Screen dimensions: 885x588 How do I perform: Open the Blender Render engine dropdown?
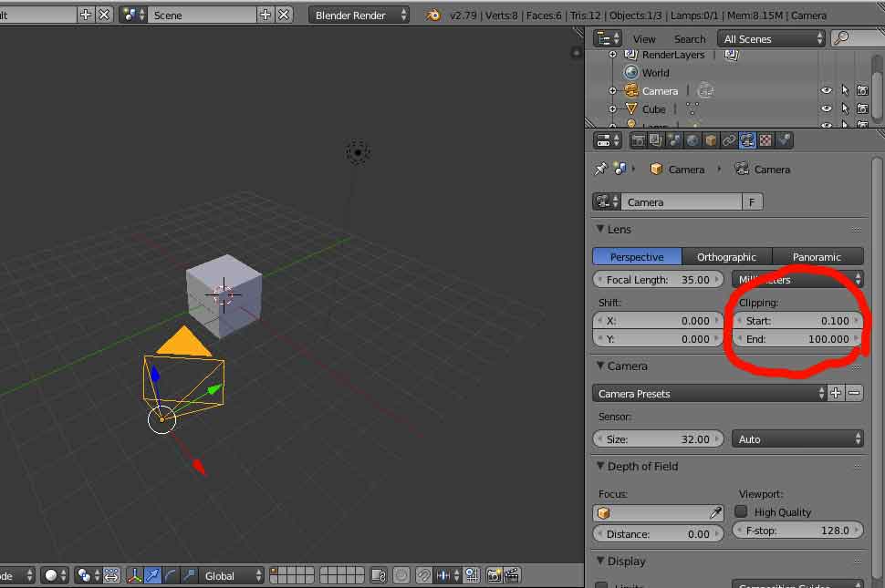coord(359,15)
